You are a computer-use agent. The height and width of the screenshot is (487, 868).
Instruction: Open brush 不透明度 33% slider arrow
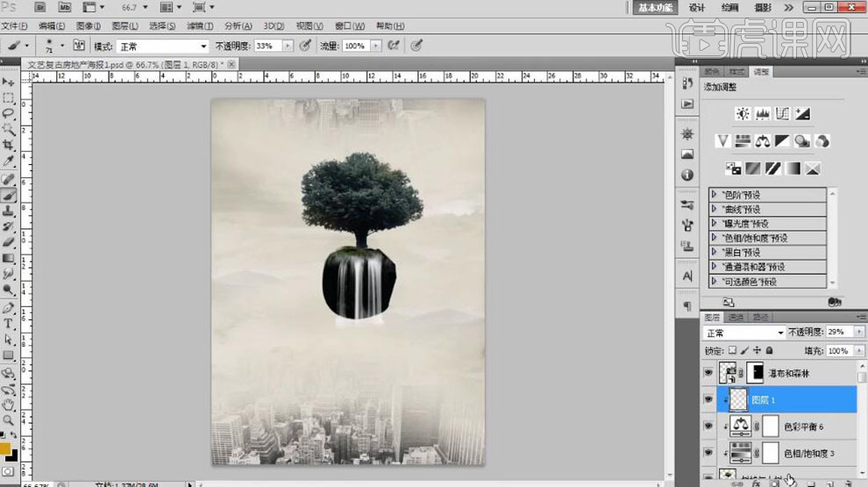(x=288, y=46)
